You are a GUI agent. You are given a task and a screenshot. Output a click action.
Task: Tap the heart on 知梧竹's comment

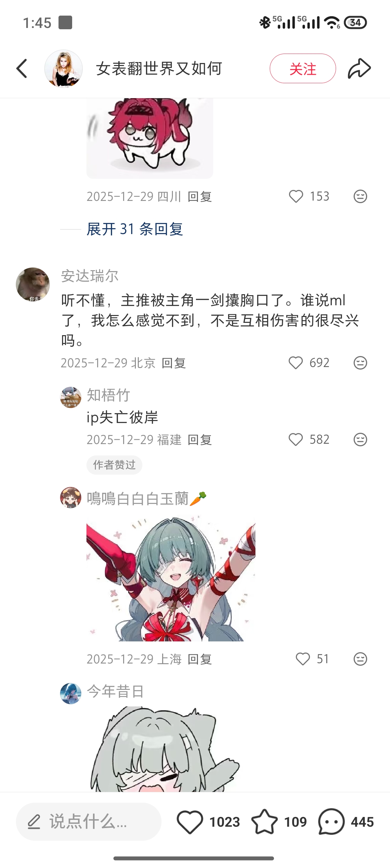pyautogui.click(x=296, y=440)
